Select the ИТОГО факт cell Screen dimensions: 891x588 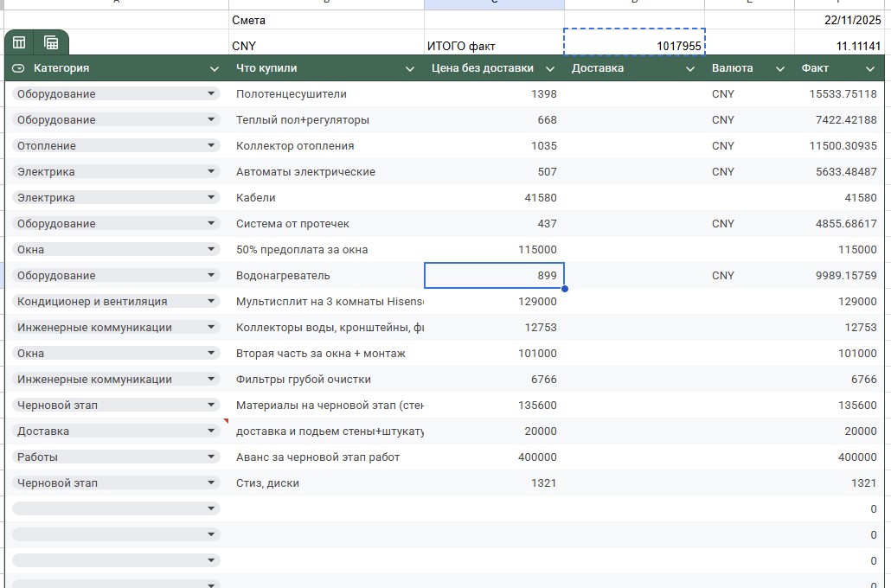pos(493,46)
